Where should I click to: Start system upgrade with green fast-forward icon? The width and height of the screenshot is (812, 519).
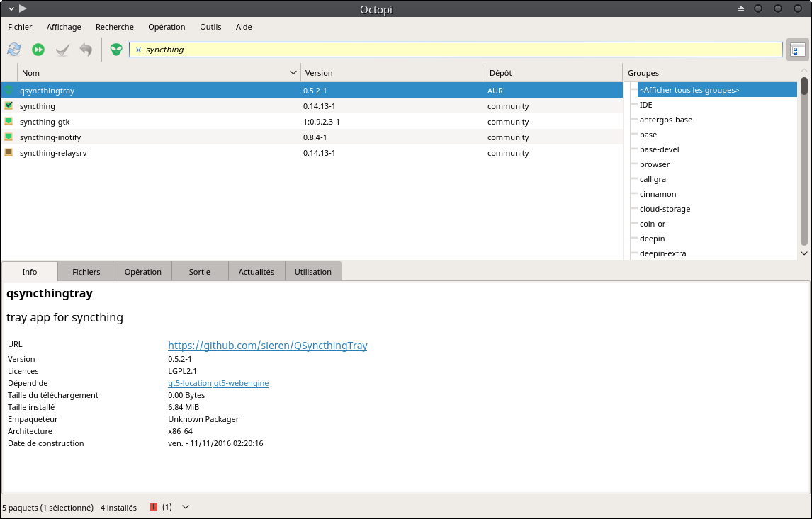tap(38, 49)
